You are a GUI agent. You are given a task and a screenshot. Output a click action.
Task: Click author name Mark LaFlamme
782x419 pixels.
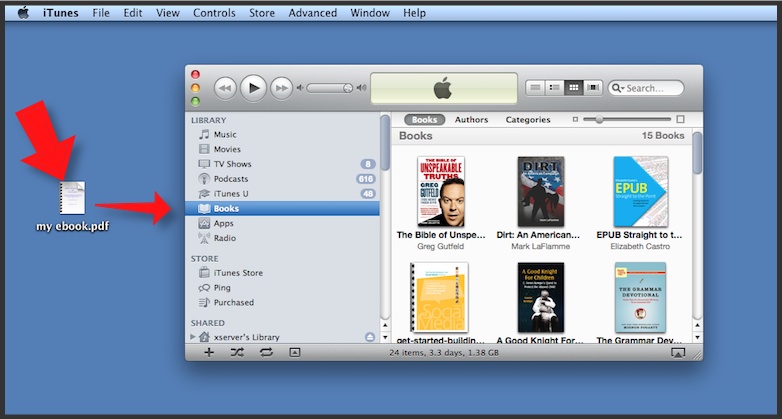point(541,246)
